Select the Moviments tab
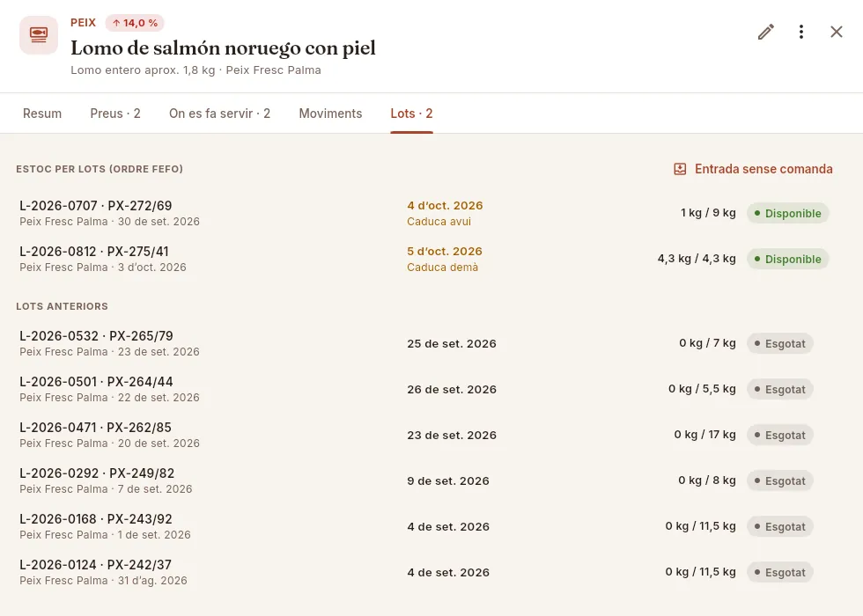Screen dimensions: 863x616 pyautogui.click(x=330, y=114)
